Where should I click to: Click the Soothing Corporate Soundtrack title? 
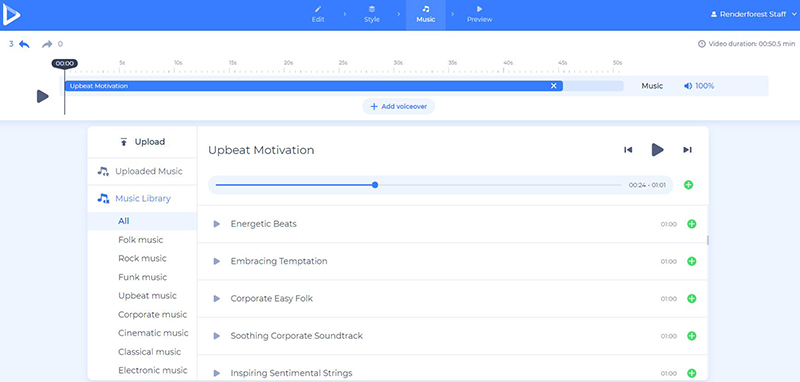pos(296,336)
